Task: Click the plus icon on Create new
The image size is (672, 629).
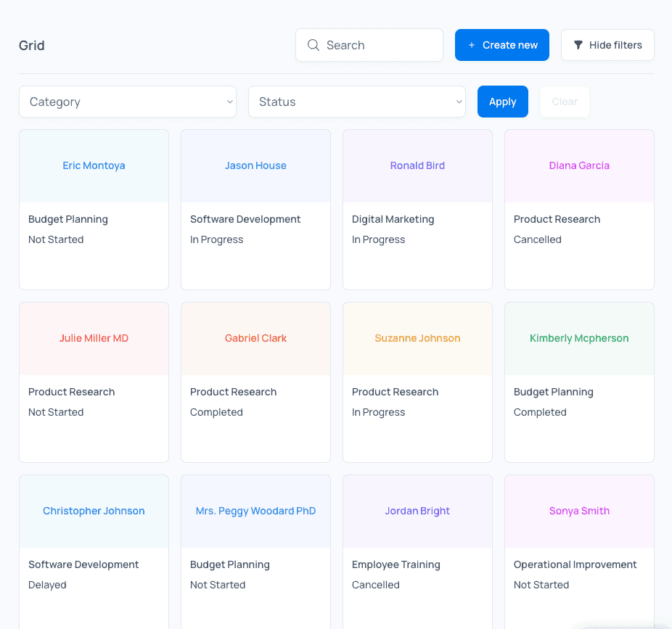Action: [472, 45]
